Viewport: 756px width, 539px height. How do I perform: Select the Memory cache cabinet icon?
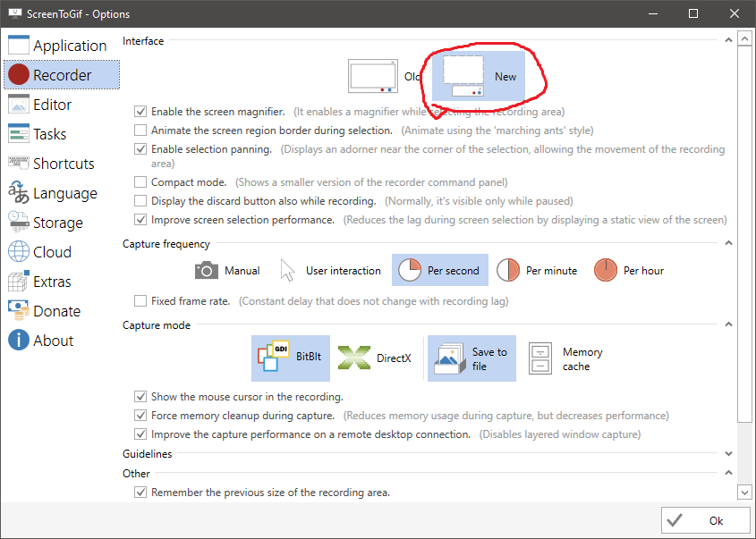pos(540,358)
